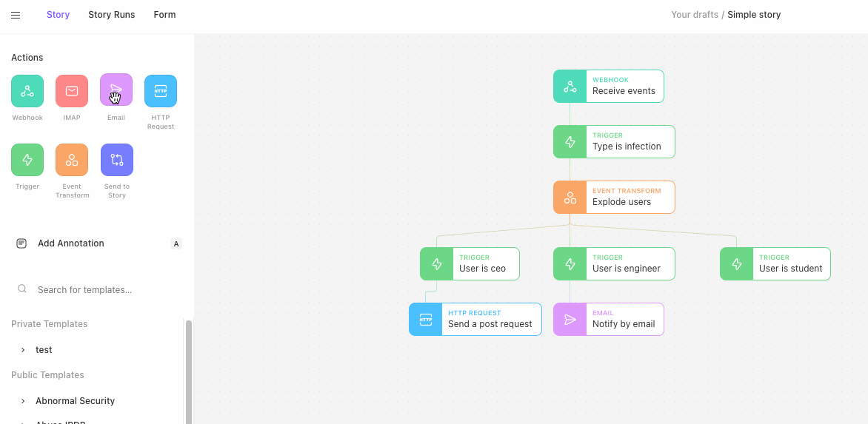Click the Add Annotation note icon
This screenshot has height=424, width=868.
(21, 243)
